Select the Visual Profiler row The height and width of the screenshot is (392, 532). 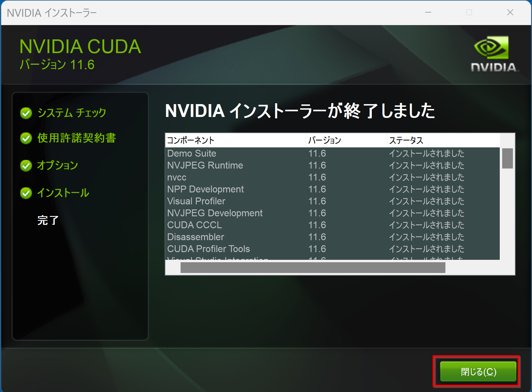pyautogui.click(x=332, y=201)
